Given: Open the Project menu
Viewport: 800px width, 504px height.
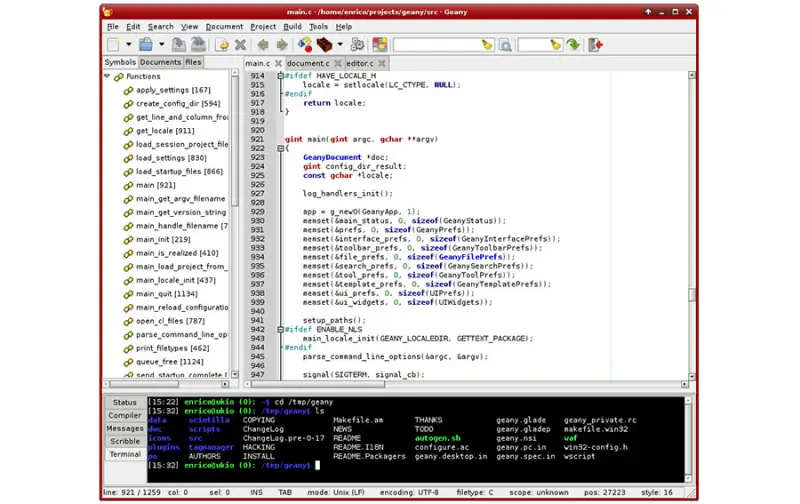Looking at the screenshot, I should (263, 27).
